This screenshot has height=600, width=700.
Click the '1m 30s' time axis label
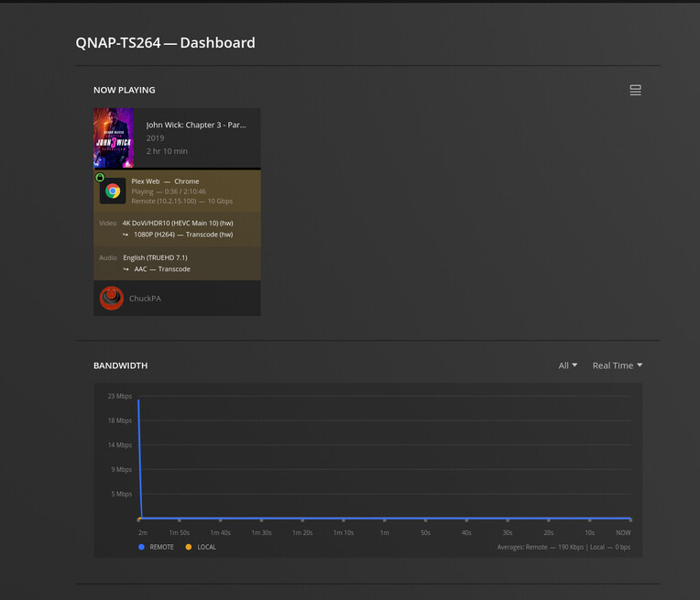262,532
